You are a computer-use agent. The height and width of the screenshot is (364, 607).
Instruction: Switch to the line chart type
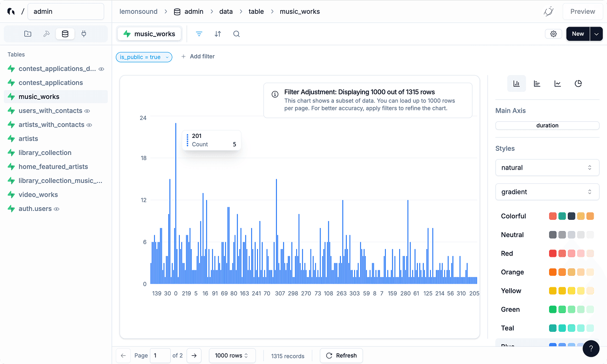click(558, 84)
